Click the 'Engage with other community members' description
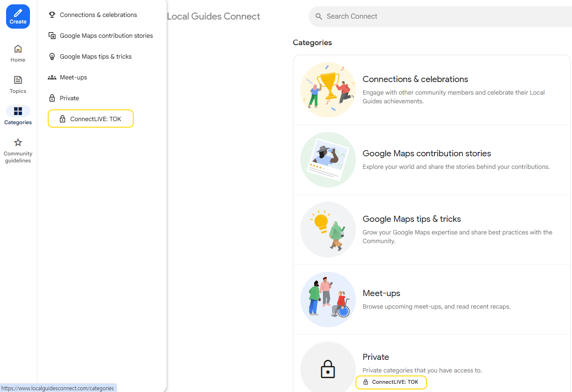This screenshot has height=392, width=572. pyautogui.click(x=454, y=97)
